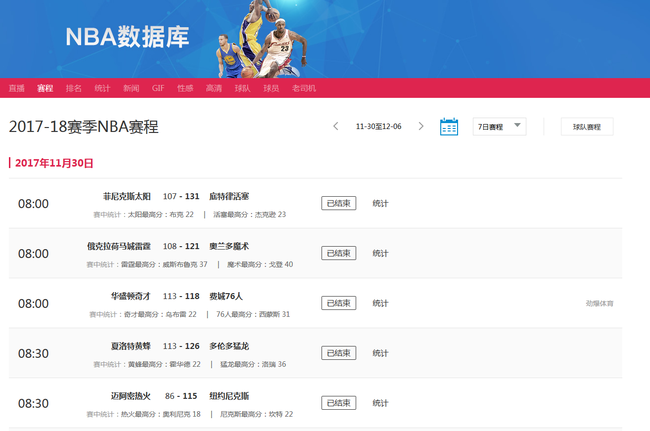The height and width of the screenshot is (431, 650).
Task: Click team name 菲尼克斯太阳
Action: click(127, 196)
